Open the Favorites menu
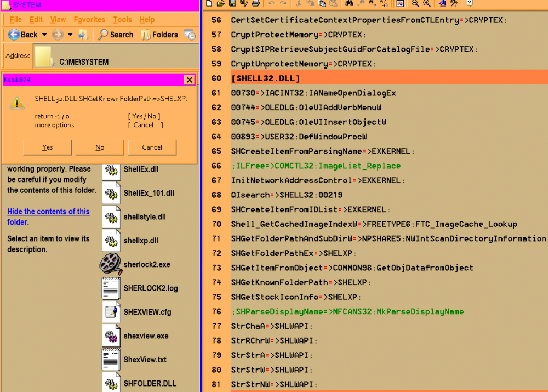 click(x=89, y=19)
